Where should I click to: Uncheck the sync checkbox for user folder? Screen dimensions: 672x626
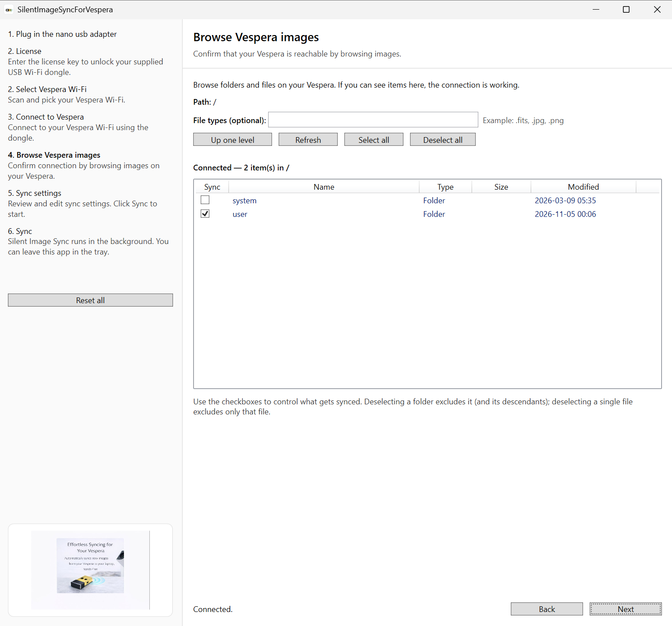205,214
